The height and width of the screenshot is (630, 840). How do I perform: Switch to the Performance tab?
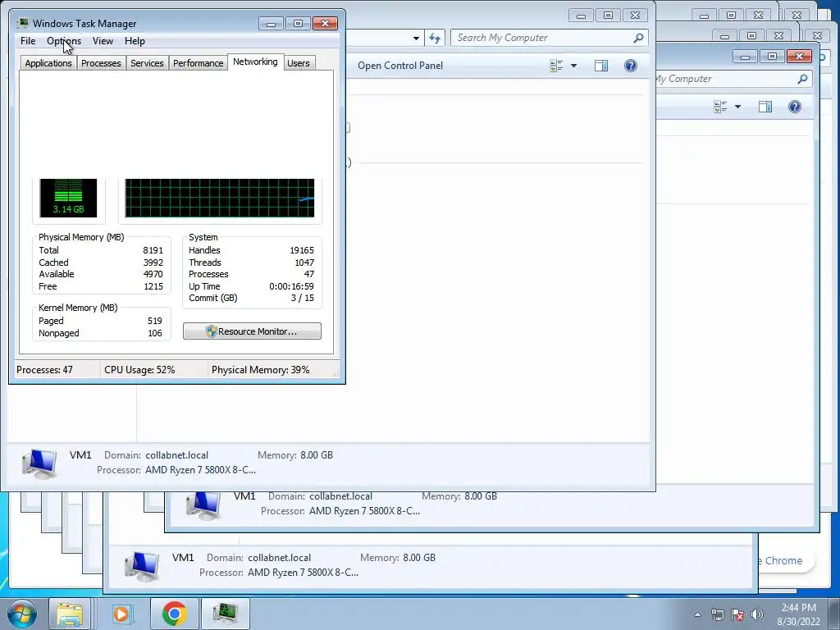[198, 63]
